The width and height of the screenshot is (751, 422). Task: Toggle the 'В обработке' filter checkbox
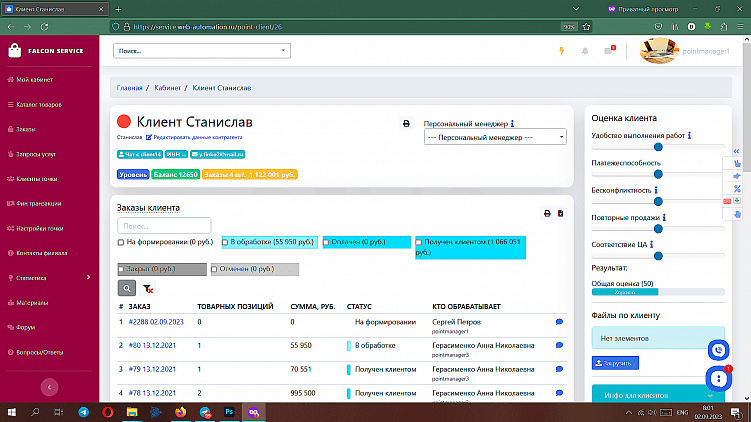pos(226,242)
